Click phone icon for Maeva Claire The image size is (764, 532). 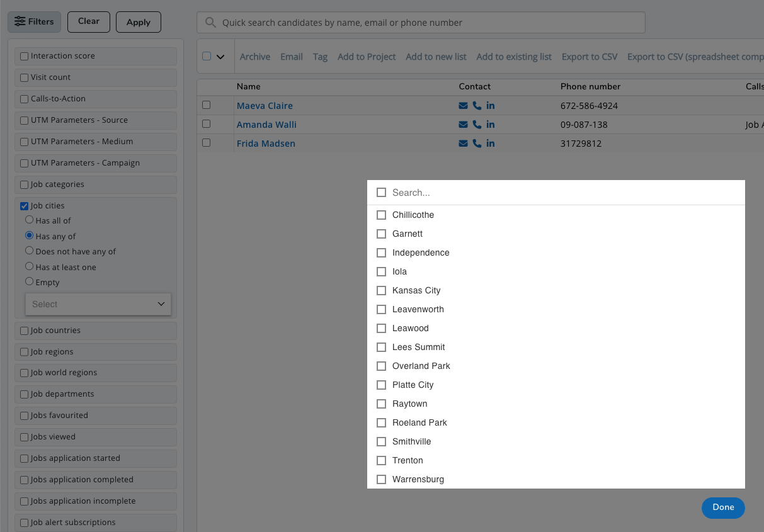pos(477,106)
